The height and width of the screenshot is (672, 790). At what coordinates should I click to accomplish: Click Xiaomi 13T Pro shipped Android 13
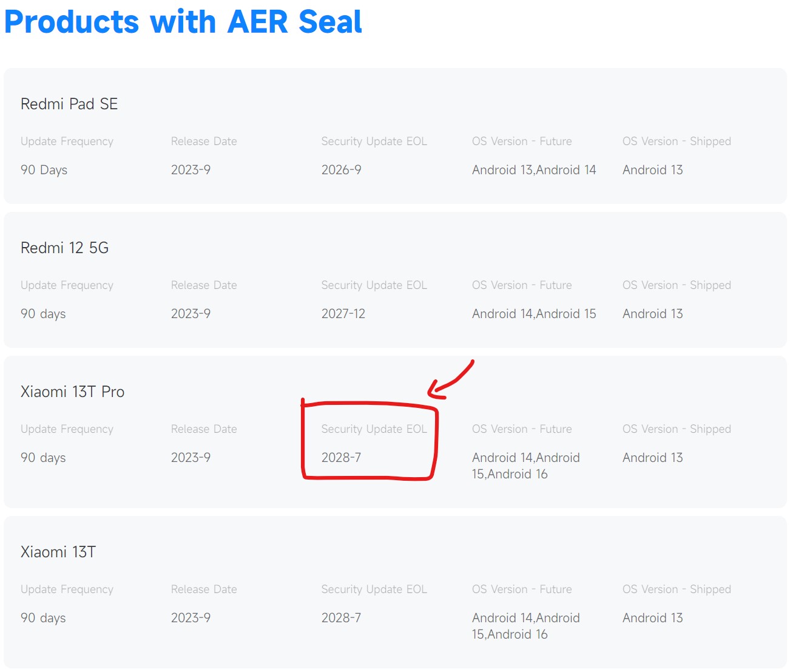pyautogui.click(x=652, y=458)
